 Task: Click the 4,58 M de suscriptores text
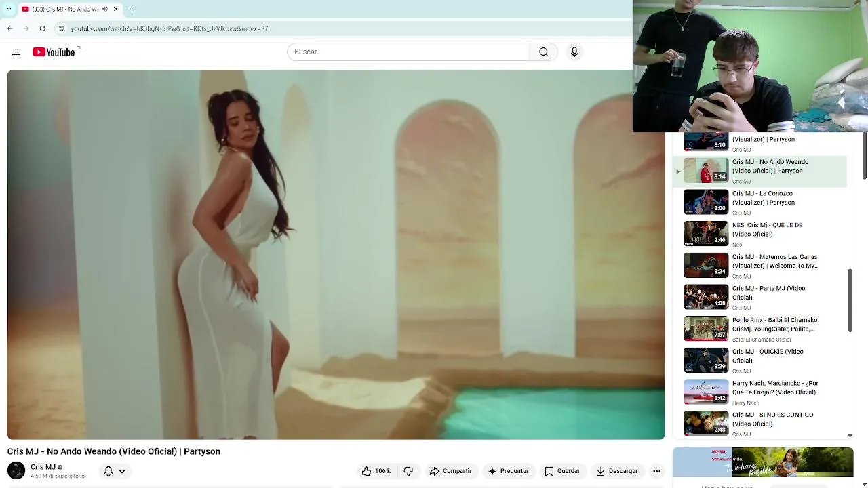[x=58, y=476]
